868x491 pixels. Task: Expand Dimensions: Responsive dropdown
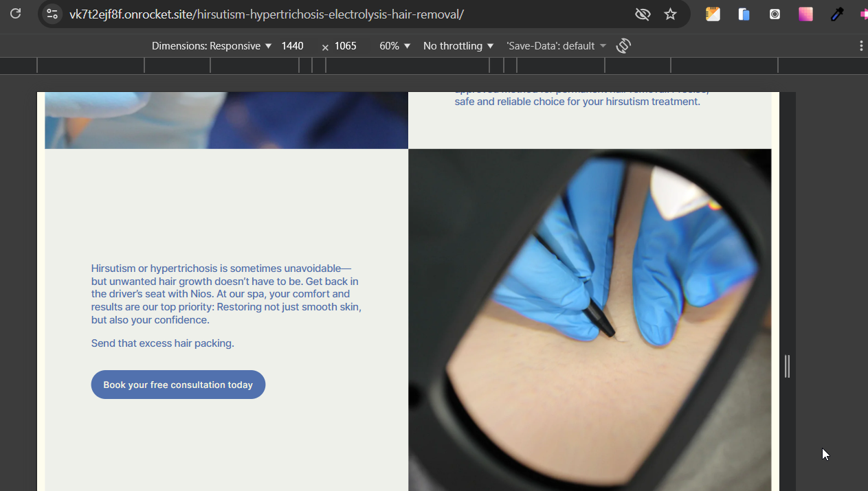pos(212,46)
